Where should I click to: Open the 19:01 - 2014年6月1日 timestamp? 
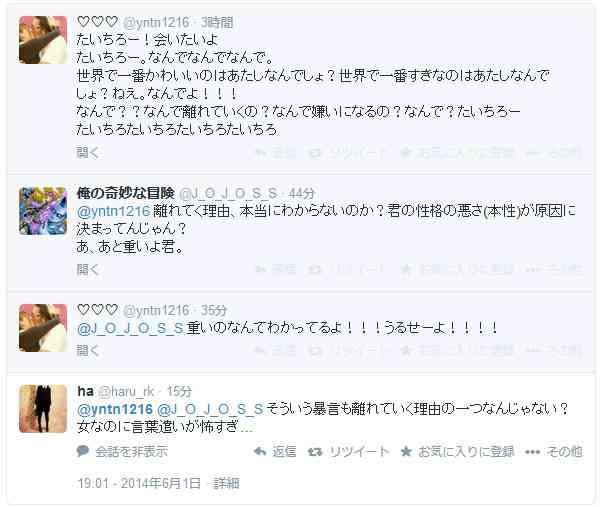pyautogui.click(x=139, y=483)
